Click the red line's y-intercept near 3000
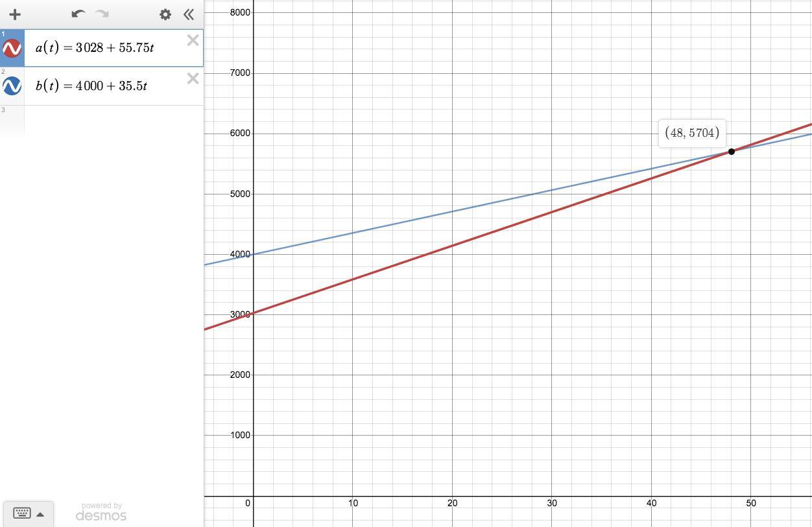The image size is (812, 527). [254, 313]
